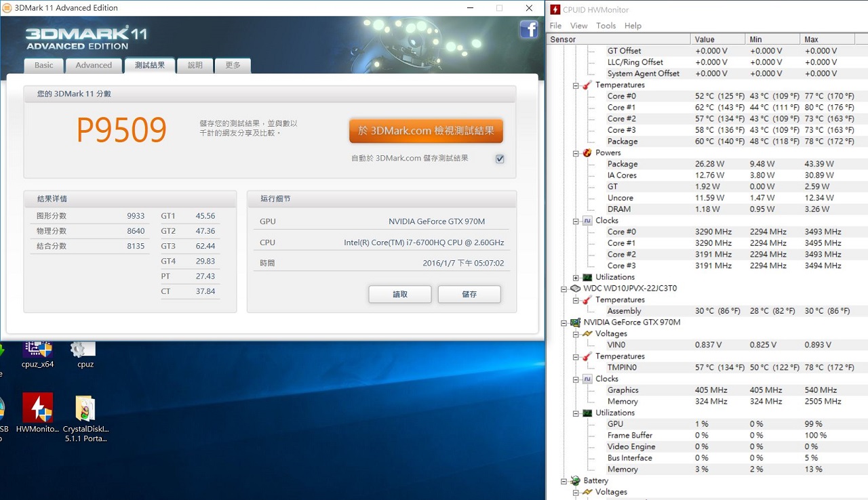Collapse the NVIDIA GeForce GTX 970M node
Viewport: 868px width, 500px height.
564,322
